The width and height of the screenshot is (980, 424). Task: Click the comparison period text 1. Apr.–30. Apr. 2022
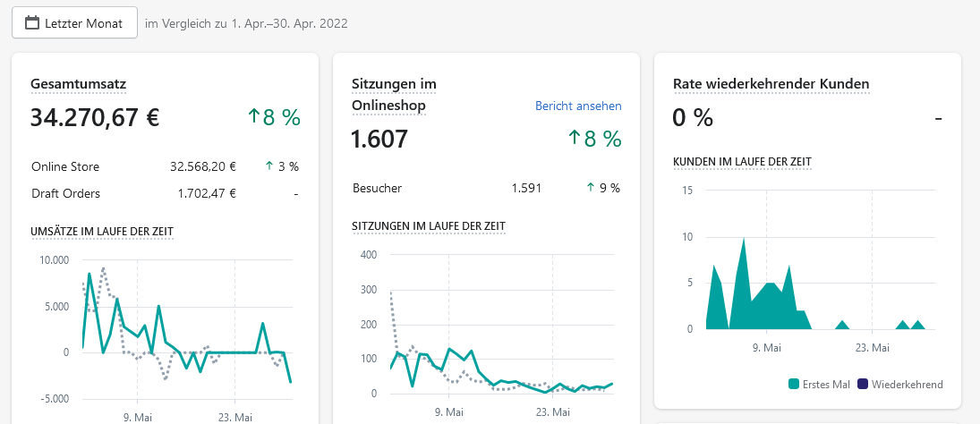289,24
